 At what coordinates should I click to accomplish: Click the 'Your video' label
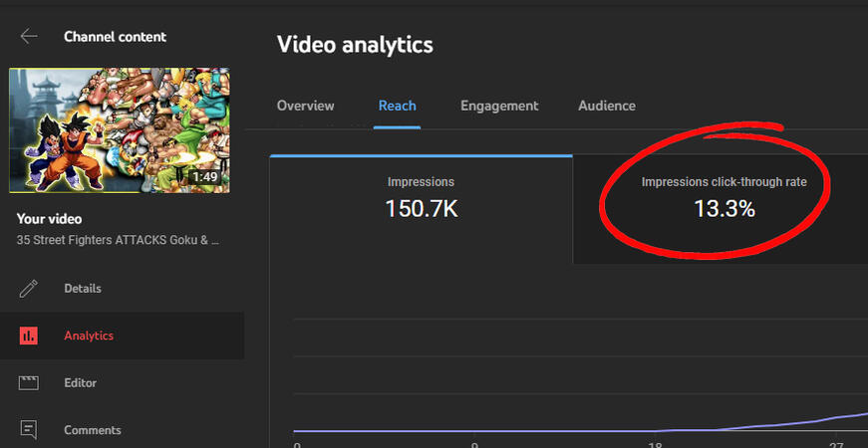click(x=49, y=219)
